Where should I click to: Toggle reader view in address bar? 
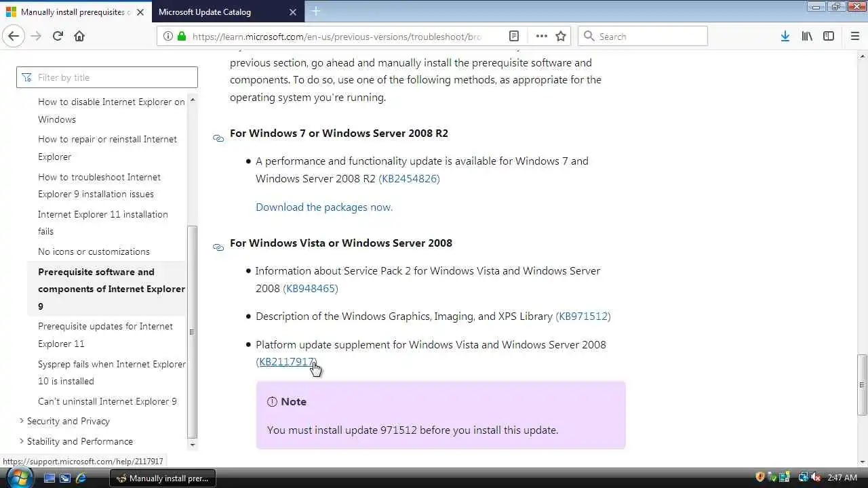point(514,36)
